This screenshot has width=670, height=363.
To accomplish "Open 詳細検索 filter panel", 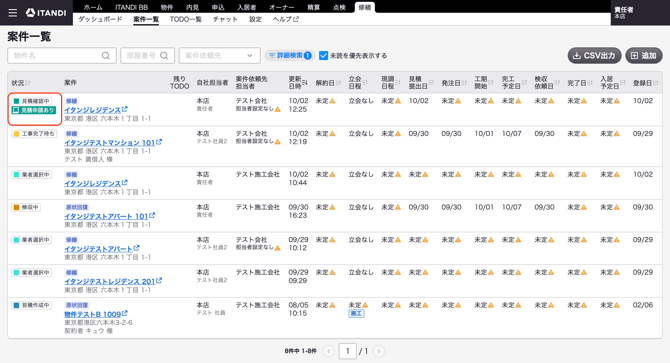I will (x=290, y=56).
